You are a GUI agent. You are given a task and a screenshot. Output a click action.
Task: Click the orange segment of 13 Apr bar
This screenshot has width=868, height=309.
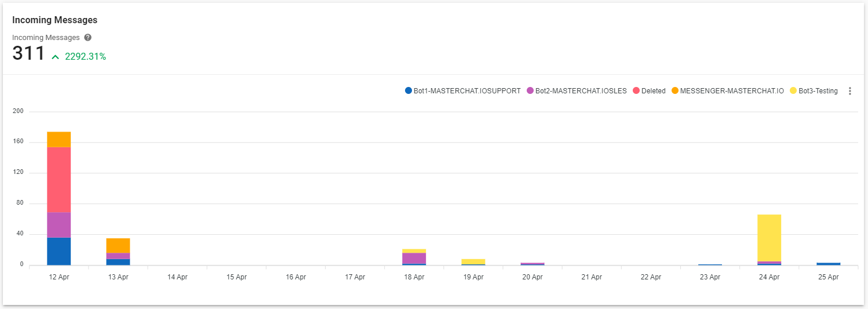[x=118, y=246]
